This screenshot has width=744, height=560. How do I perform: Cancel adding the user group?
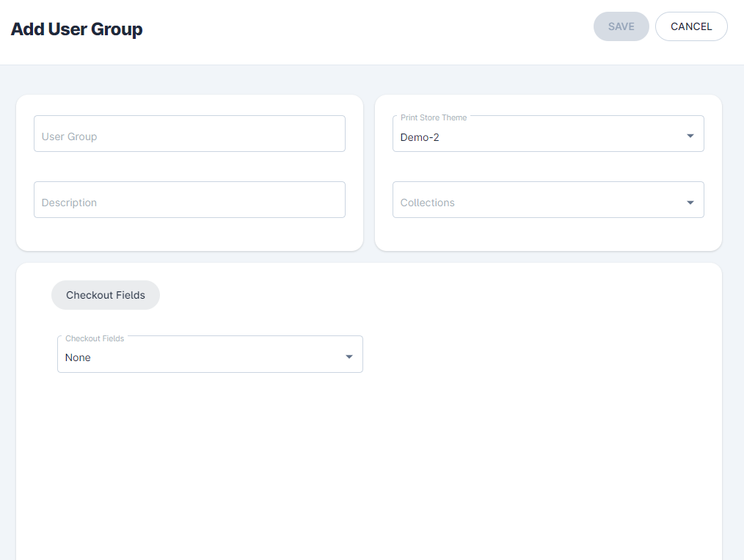[x=691, y=26]
